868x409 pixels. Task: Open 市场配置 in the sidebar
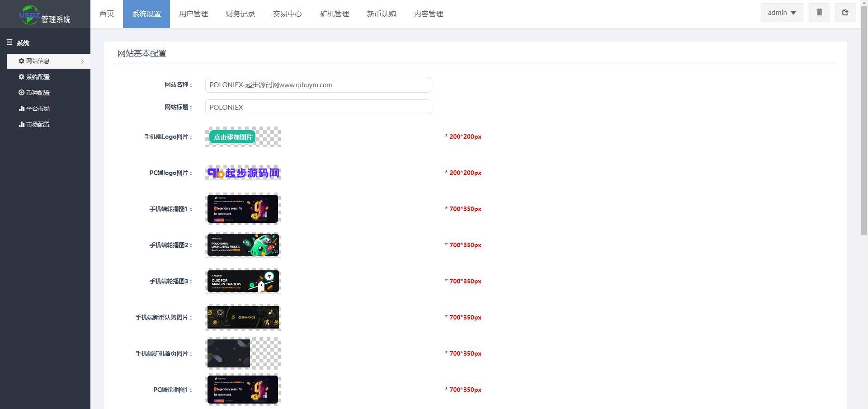(48, 124)
